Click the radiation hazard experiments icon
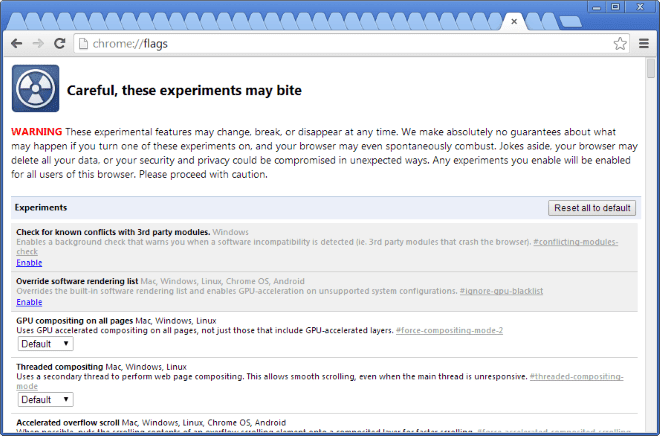The height and width of the screenshot is (436, 660). pos(35,88)
